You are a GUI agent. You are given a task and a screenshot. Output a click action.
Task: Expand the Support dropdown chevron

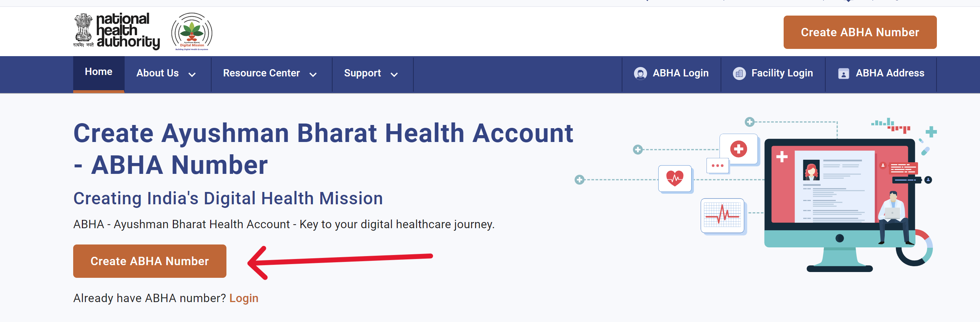(394, 75)
